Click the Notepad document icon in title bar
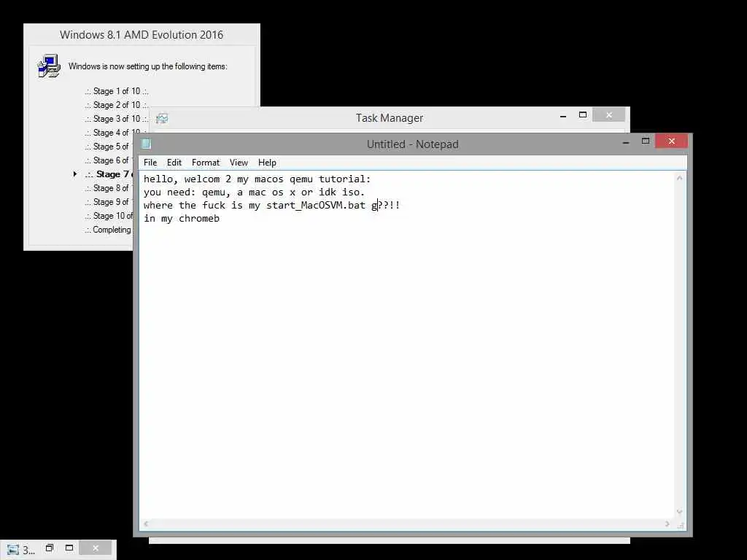The image size is (747, 560). pyautogui.click(x=146, y=144)
